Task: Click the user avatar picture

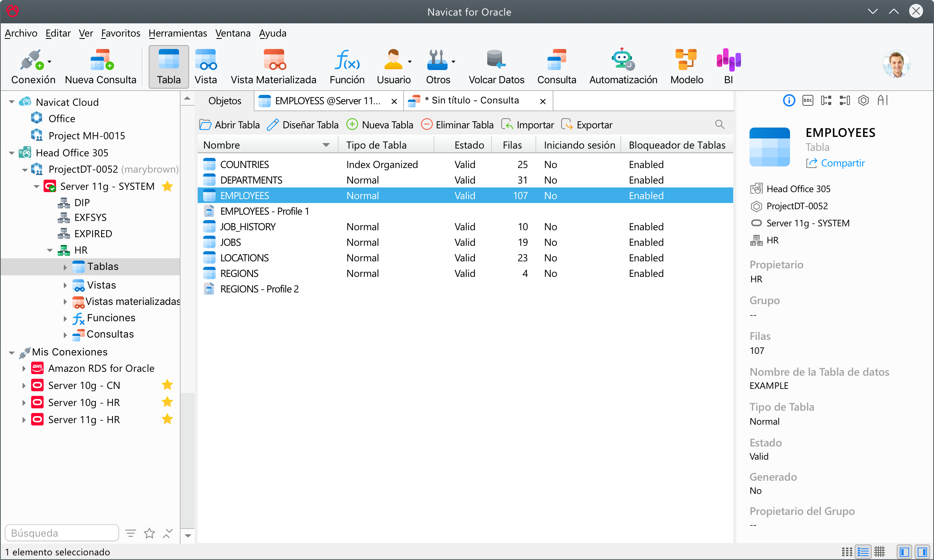Action: 896,64
